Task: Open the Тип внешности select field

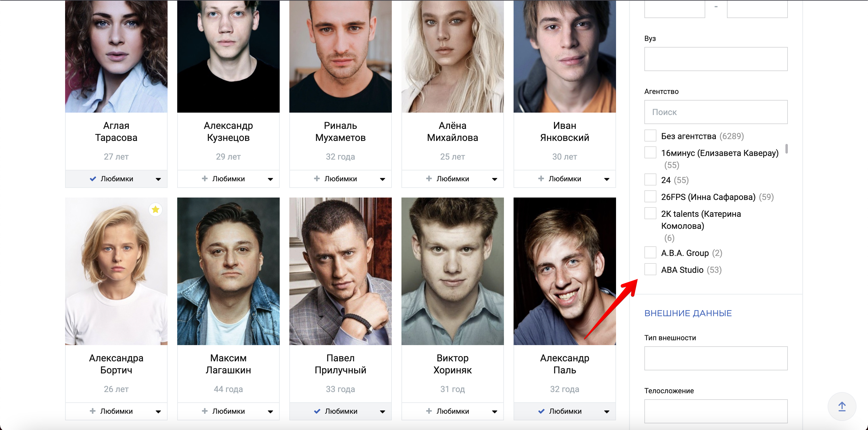Action: (x=716, y=358)
